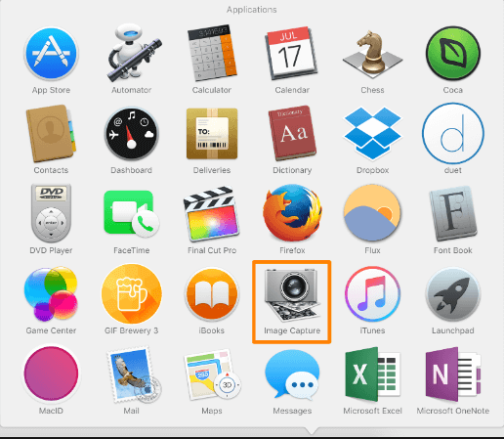Open Final Cut Pro
Screen dimensions: 504x439
point(212,214)
